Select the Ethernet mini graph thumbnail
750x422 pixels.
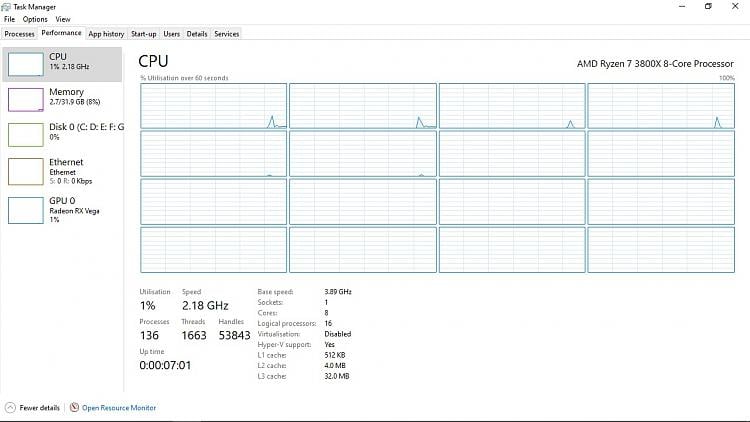point(26,171)
